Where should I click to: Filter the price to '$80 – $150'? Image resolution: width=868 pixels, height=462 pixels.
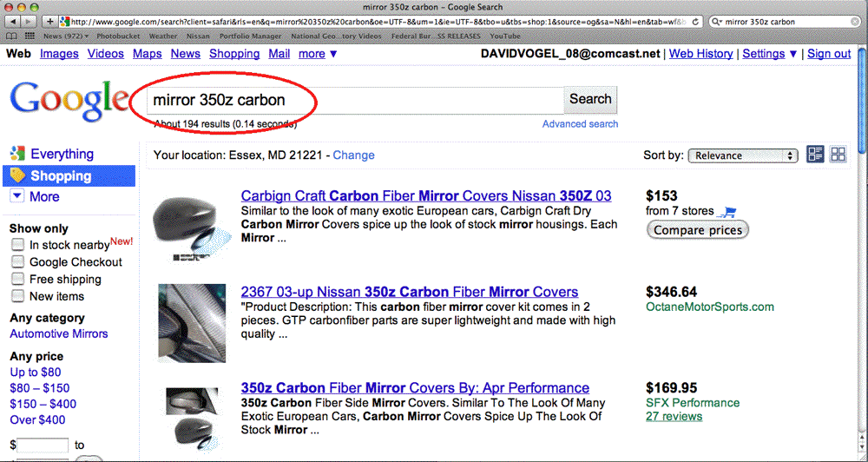40,388
